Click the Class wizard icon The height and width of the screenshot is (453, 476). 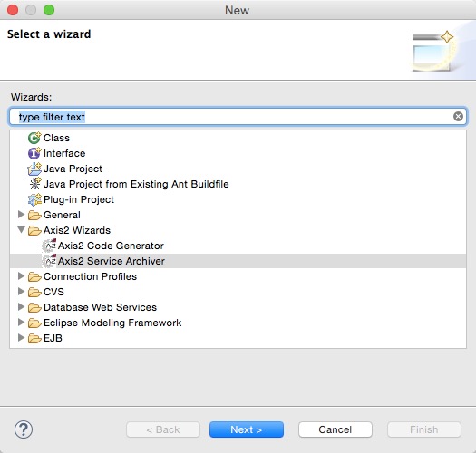point(34,138)
